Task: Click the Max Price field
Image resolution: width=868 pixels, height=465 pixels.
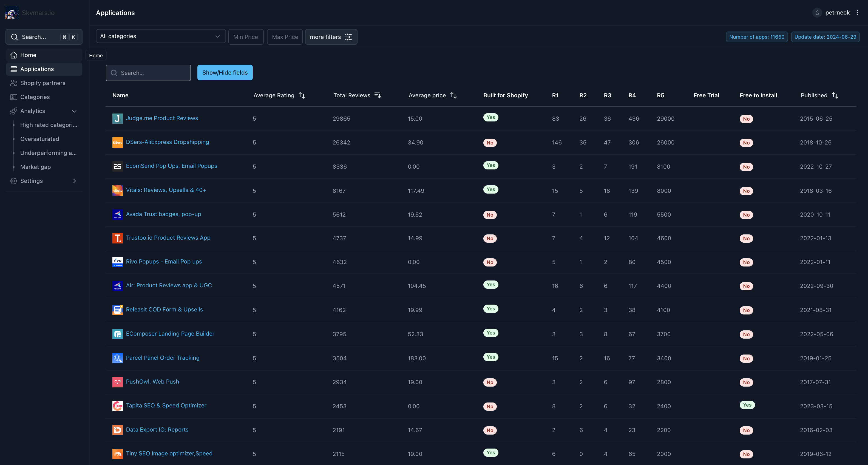Action: coord(285,37)
